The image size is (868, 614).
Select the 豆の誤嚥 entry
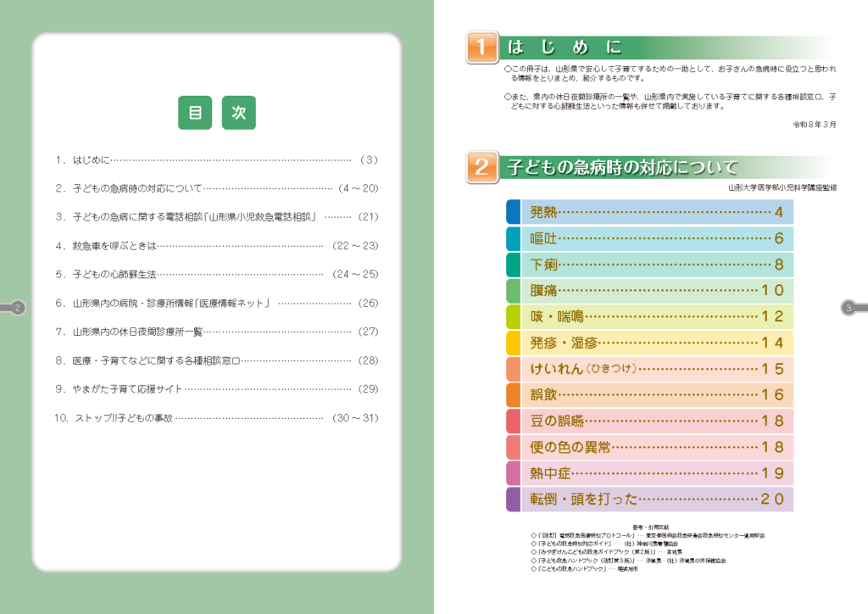click(648, 421)
